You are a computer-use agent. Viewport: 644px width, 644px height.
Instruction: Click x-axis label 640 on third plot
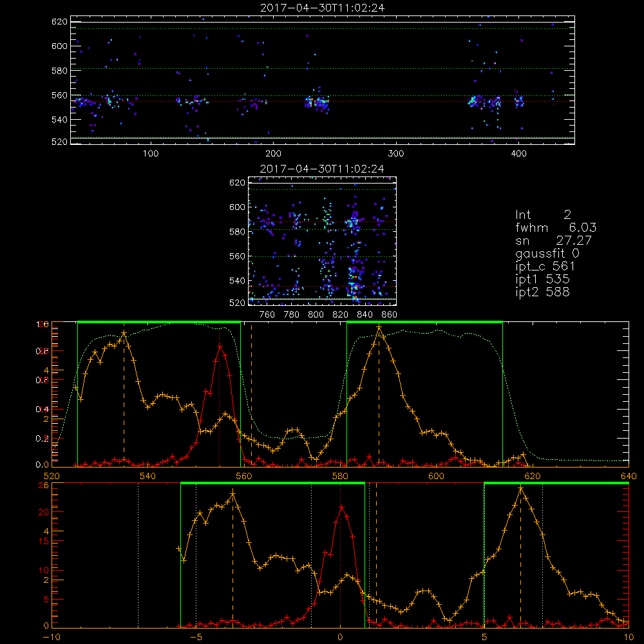click(x=629, y=476)
